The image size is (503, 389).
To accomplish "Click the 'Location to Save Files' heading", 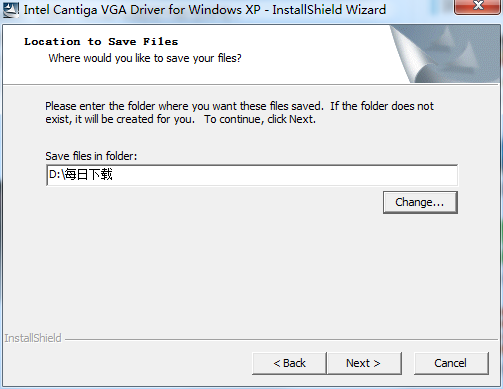I will [x=101, y=42].
